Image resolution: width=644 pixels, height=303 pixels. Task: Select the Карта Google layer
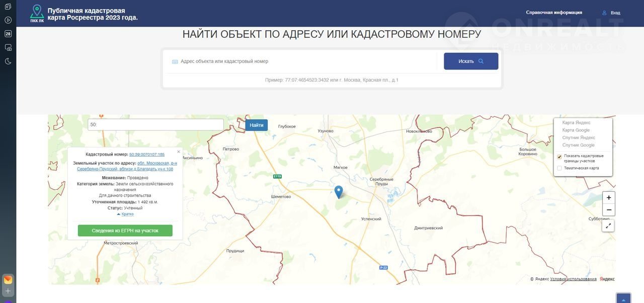point(576,130)
